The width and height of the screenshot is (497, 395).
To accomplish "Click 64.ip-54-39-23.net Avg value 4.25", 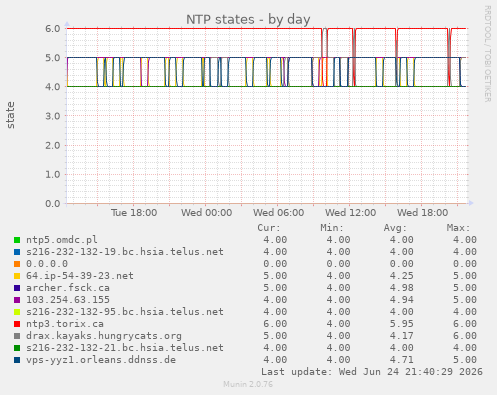I will tap(401, 276).
